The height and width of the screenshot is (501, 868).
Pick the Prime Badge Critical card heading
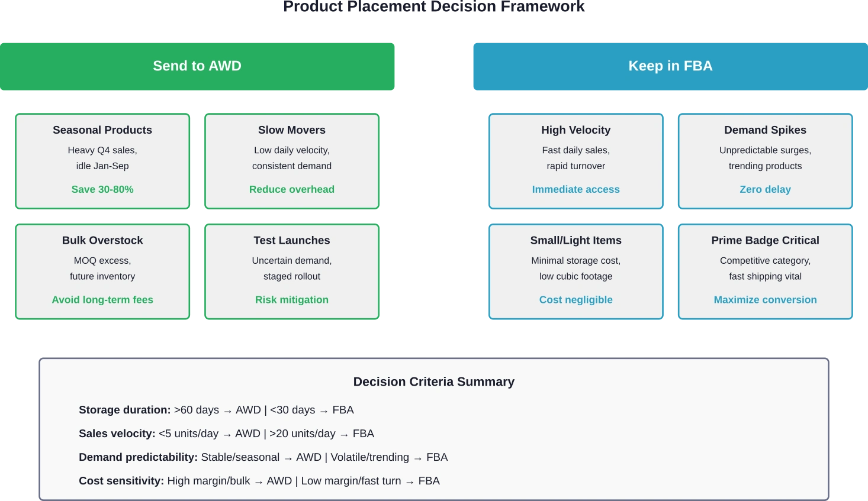(765, 241)
